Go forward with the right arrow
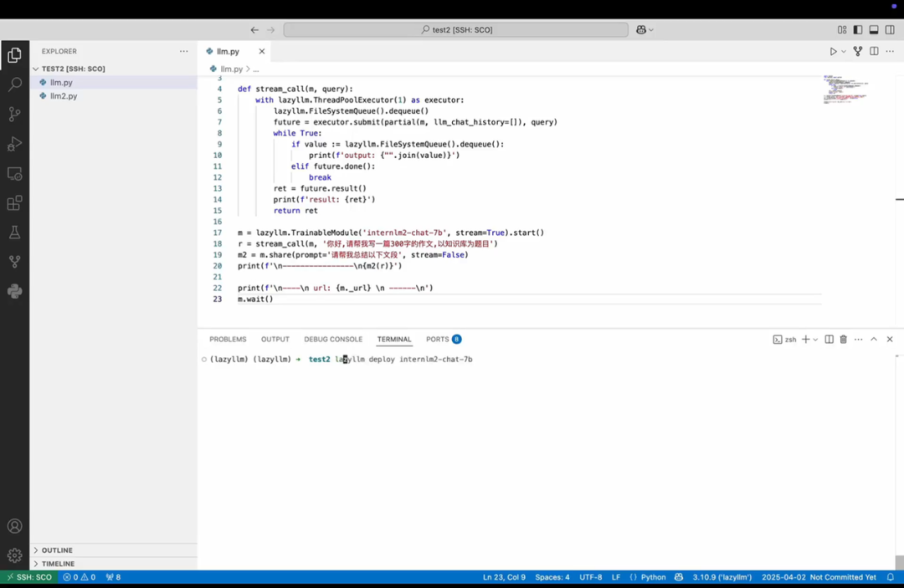The width and height of the screenshot is (904, 588). [271, 30]
